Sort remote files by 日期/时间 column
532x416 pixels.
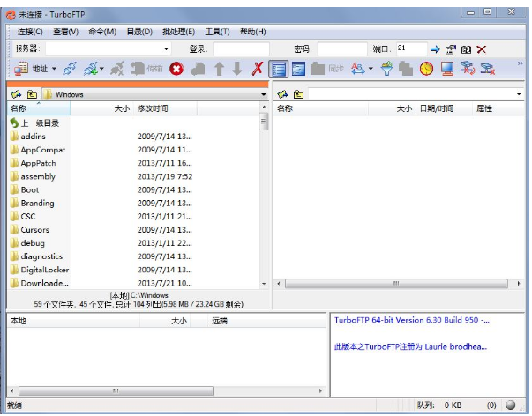(x=444, y=108)
